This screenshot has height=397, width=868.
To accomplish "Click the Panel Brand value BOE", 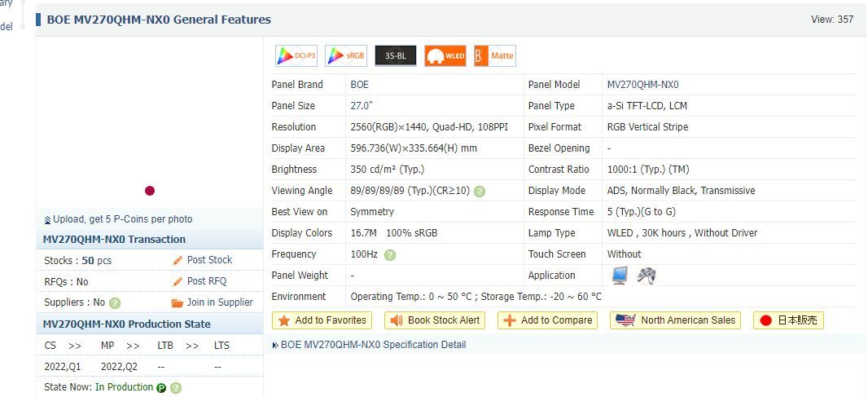I will point(359,85).
